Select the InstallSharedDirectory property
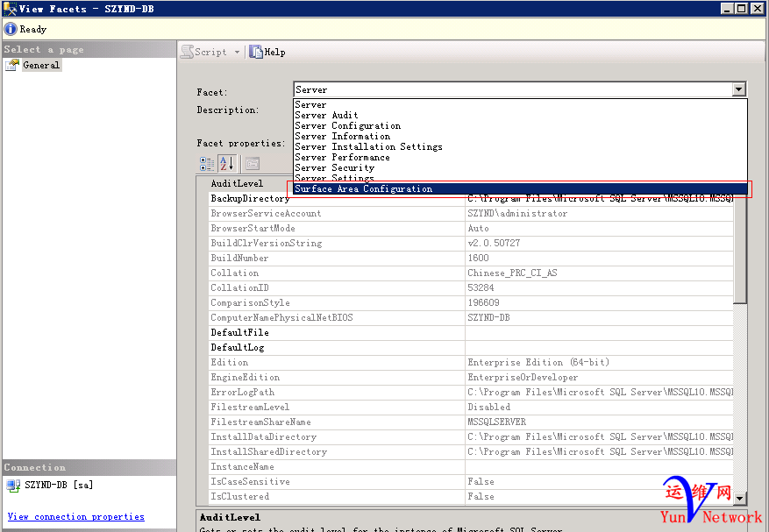Screen dimensions: 769x532 click(x=269, y=451)
